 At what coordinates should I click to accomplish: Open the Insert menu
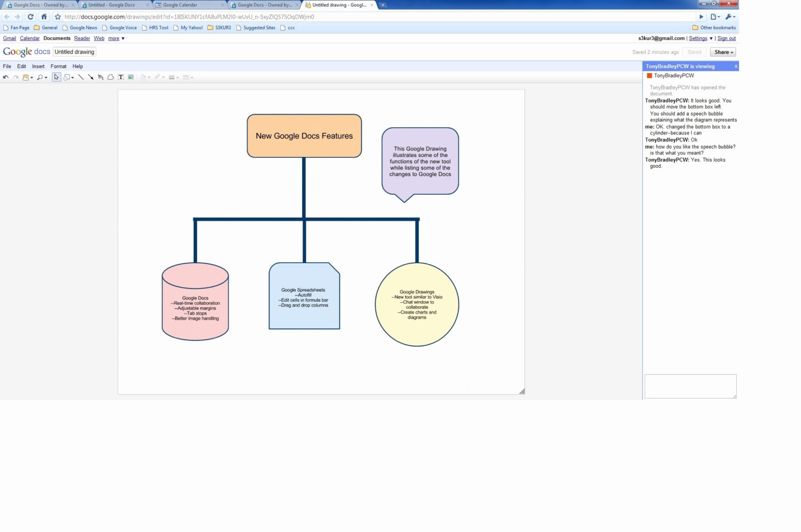38,66
